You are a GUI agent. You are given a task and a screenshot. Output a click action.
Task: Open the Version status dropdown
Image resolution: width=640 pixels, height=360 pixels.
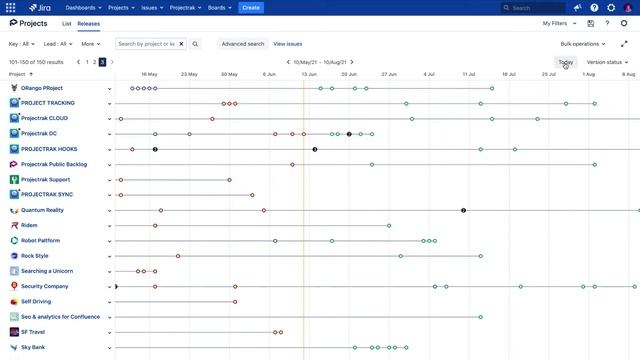pyautogui.click(x=607, y=62)
